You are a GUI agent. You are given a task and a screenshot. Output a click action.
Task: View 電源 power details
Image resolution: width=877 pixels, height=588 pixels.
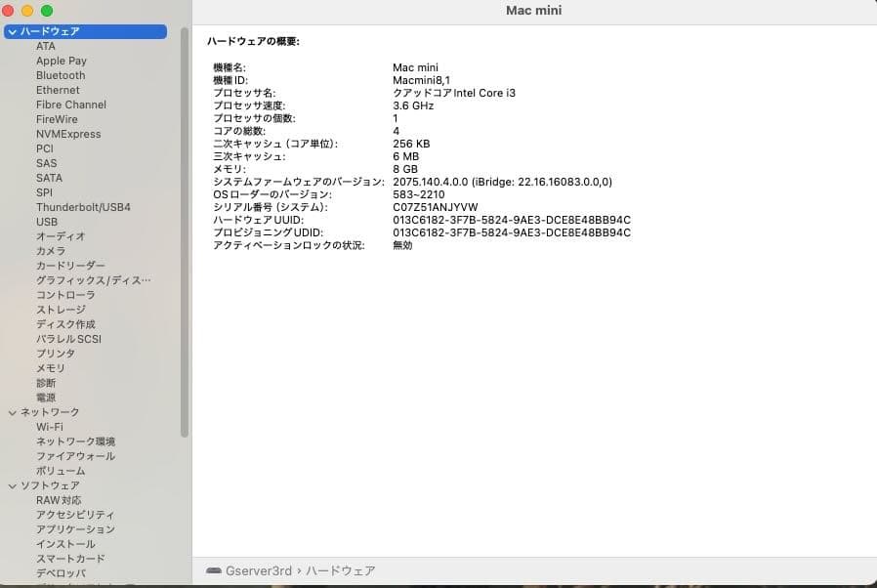(x=48, y=398)
